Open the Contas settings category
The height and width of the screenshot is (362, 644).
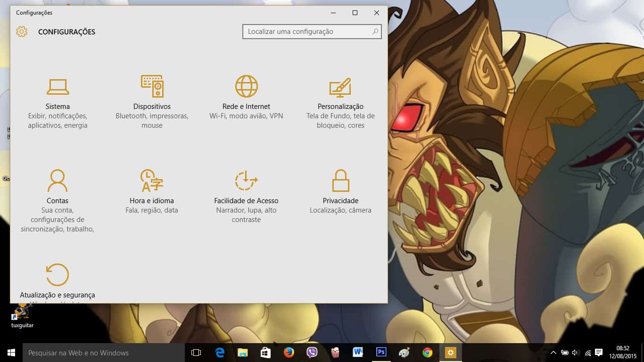pyautogui.click(x=58, y=189)
